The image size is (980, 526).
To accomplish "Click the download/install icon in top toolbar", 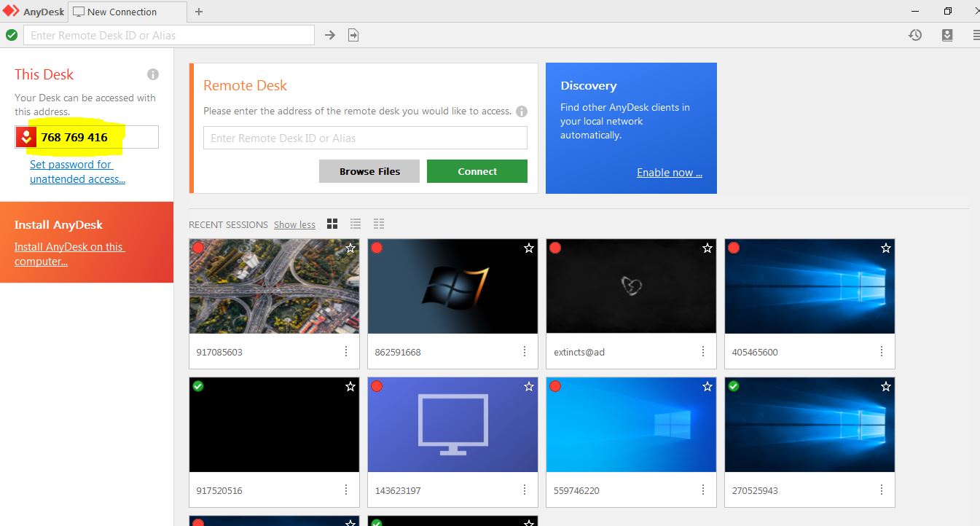I will 947,35.
